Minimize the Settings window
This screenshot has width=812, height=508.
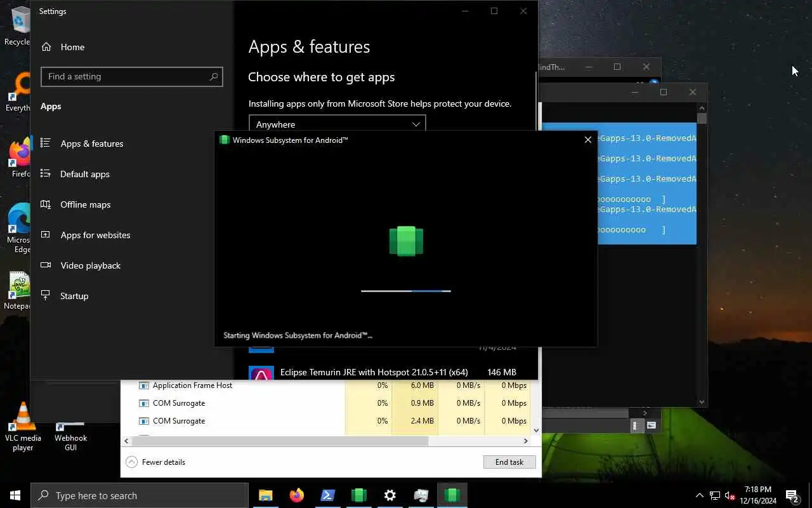tap(465, 11)
